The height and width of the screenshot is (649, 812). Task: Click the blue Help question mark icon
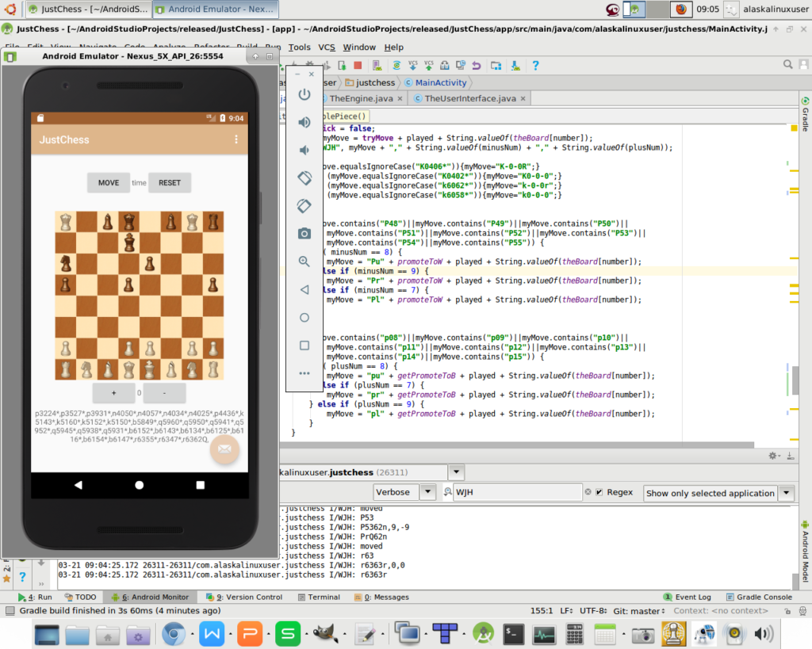(x=535, y=66)
